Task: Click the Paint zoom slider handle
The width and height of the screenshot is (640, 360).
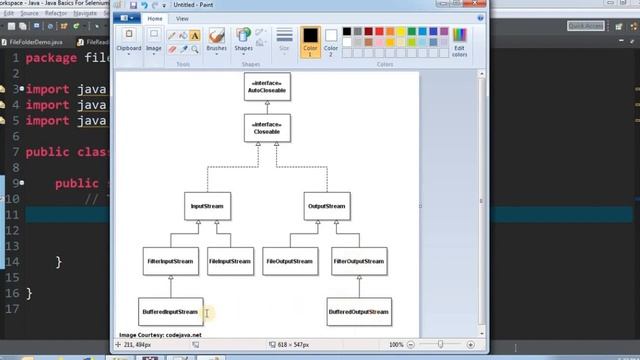Action: tap(440, 344)
